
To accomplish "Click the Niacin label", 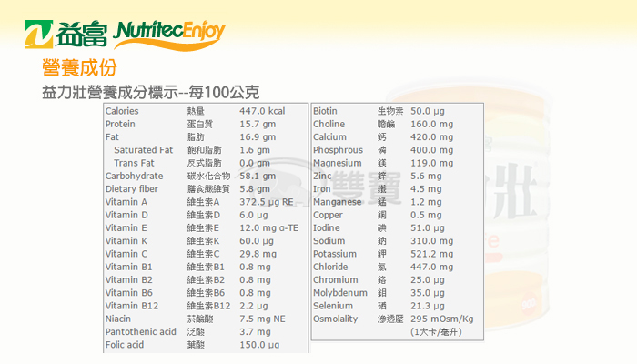I will [118, 318].
